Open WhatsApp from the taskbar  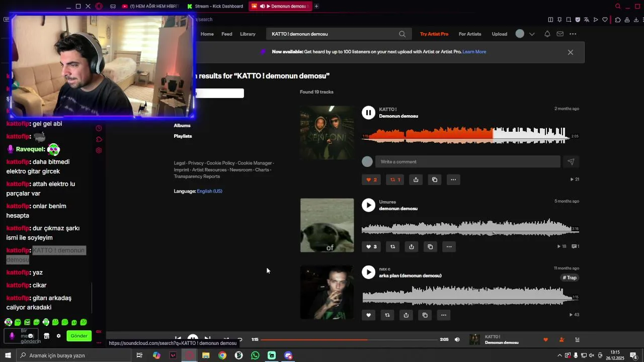255,355
